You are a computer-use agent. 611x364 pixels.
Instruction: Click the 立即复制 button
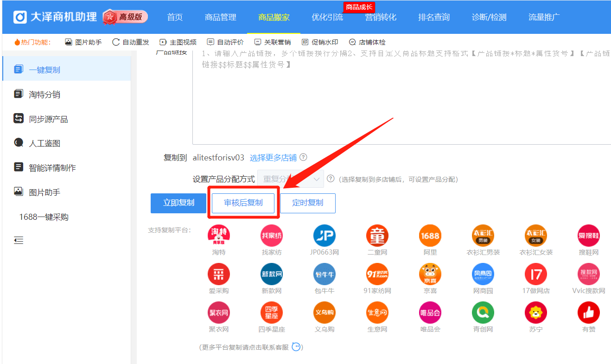tap(178, 203)
